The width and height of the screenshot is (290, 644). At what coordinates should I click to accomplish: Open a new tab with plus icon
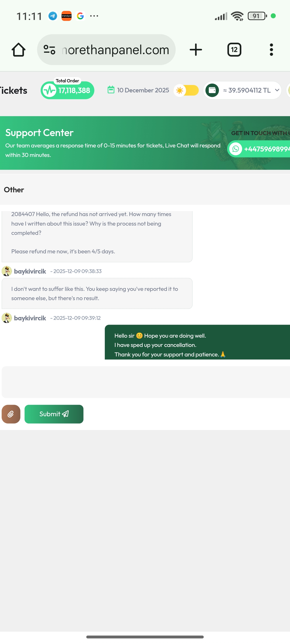coord(196,49)
